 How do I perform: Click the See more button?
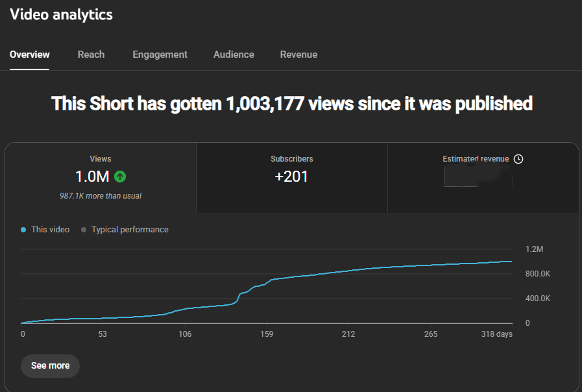coord(50,365)
